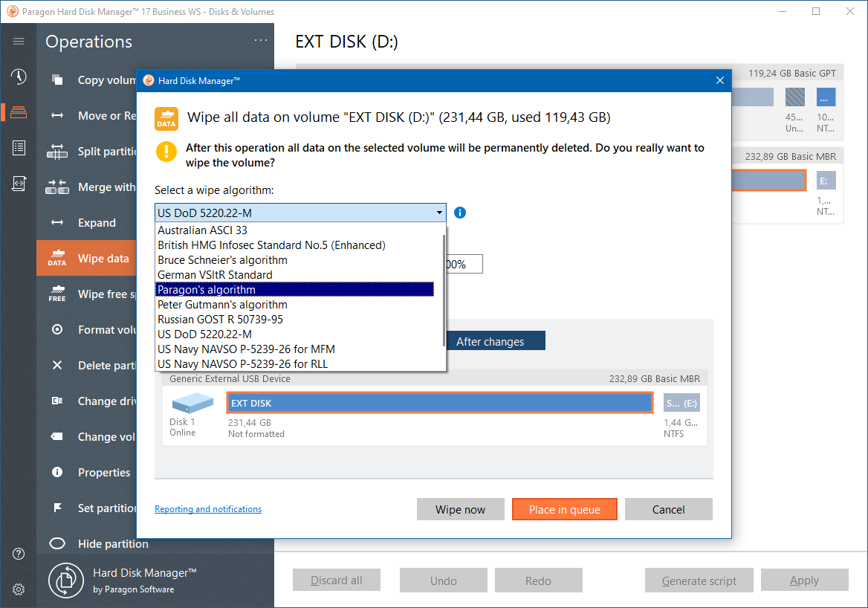Select the EXT DISK partition bar in the dialog
The width and height of the screenshot is (868, 608).
(440, 403)
